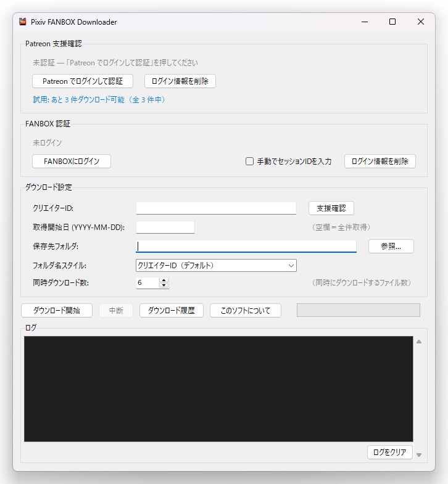Browse for folder with 参照... button
448x484 pixels.
[x=391, y=246]
